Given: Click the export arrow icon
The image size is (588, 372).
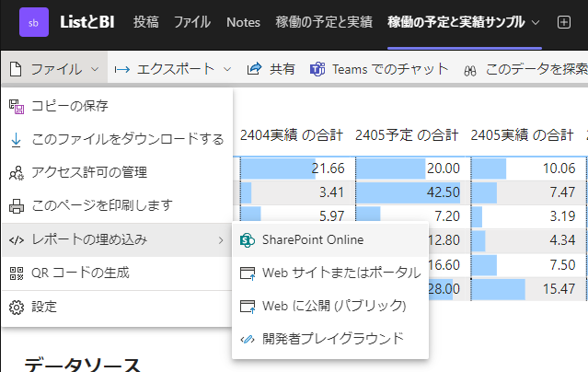Looking at the screenshot, I should (x=122, y=69).
